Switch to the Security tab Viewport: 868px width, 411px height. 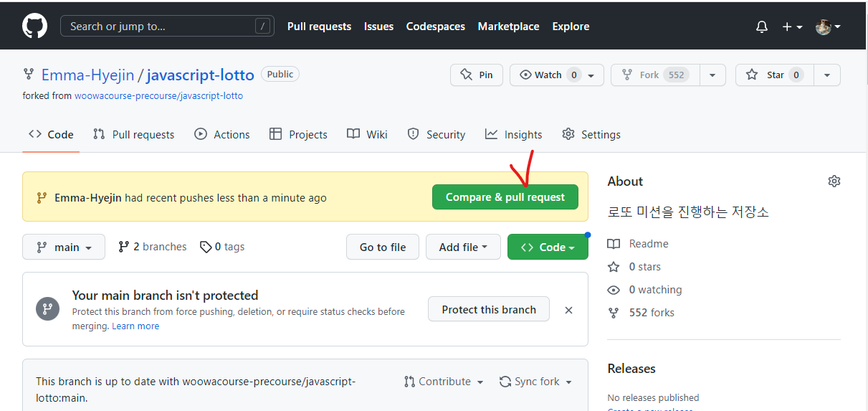[x=437, y=134]
